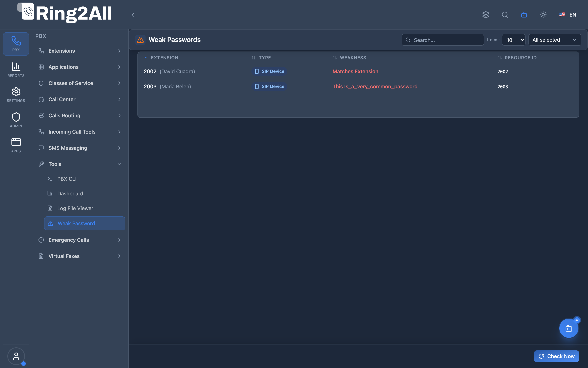588x368 pixels.
Task: Open the AI bot icon in header
Action: (524, 15)
